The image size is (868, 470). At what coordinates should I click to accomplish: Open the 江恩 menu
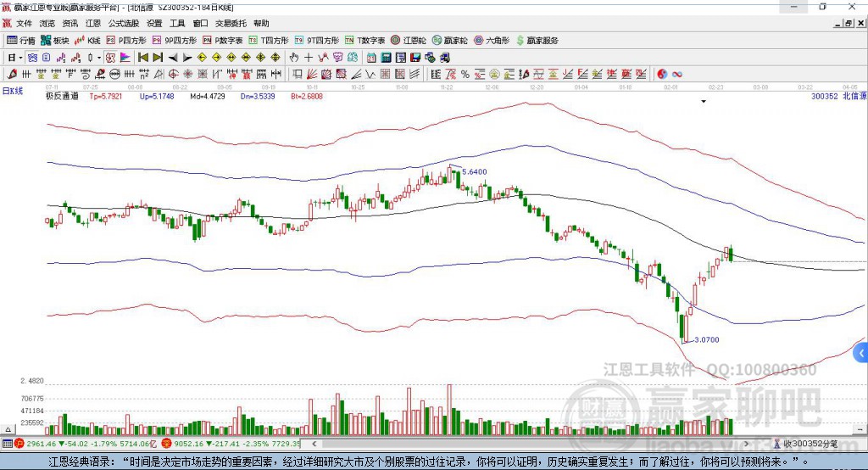(93, 23)
